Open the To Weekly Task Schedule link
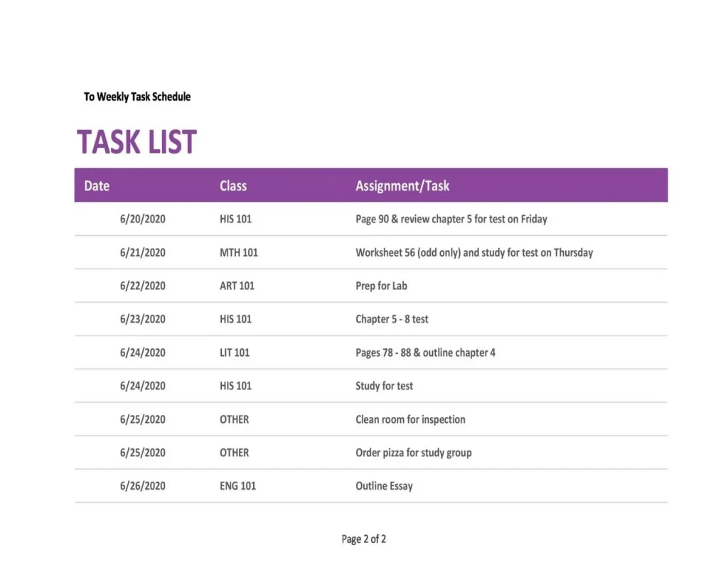 [x=137, y=97]
